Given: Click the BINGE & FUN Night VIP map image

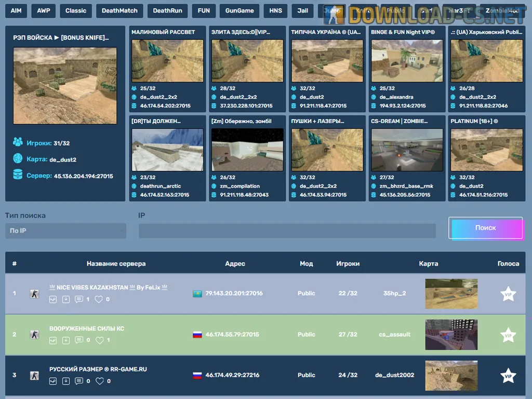Looking at the screenshot, I should coord(407,61).
